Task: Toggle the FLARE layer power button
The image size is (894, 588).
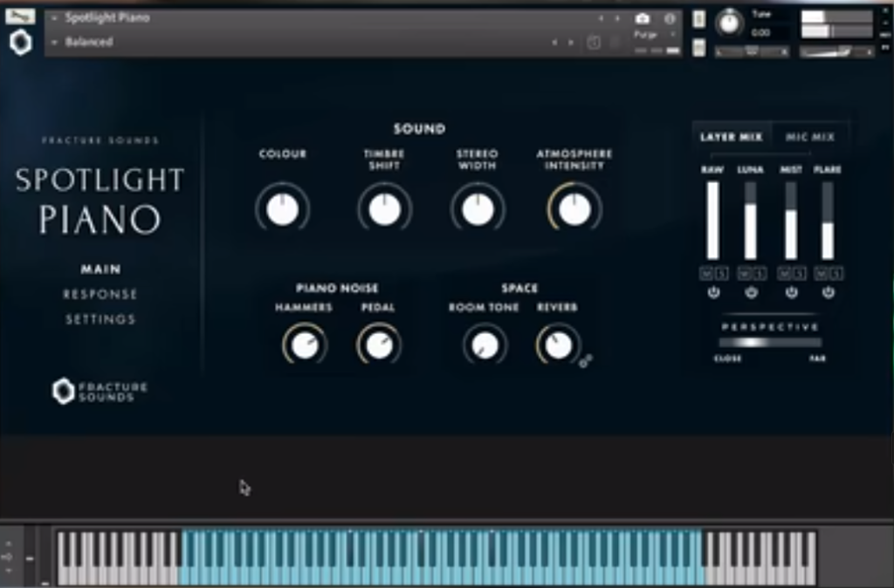Action: click(828, 293)
